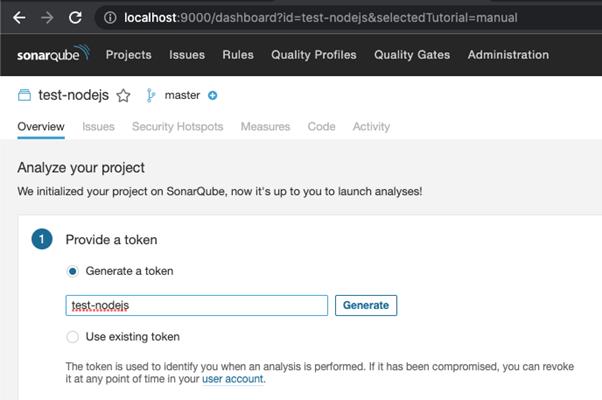The height and width of the screenshot is (400, 602).
Task: Select the Use existing token radio button
Action: pyautogui.click(x=73, y=337)
